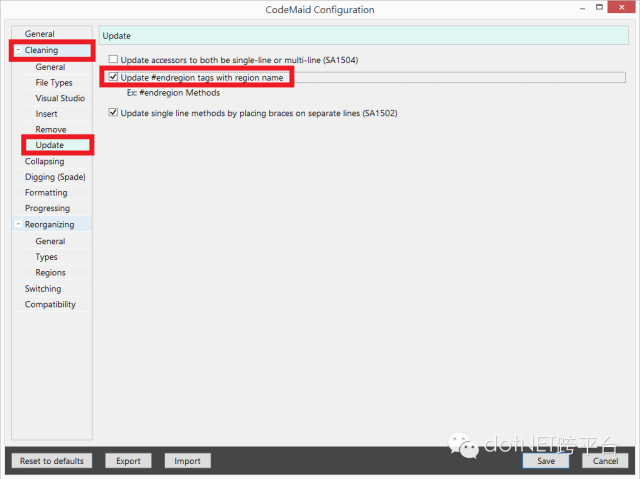Image resolution: width=640 pixels, height=479 pixels.
Task: Select the Cleaning category
Action: pyautogui.click(x=42, y=50)
